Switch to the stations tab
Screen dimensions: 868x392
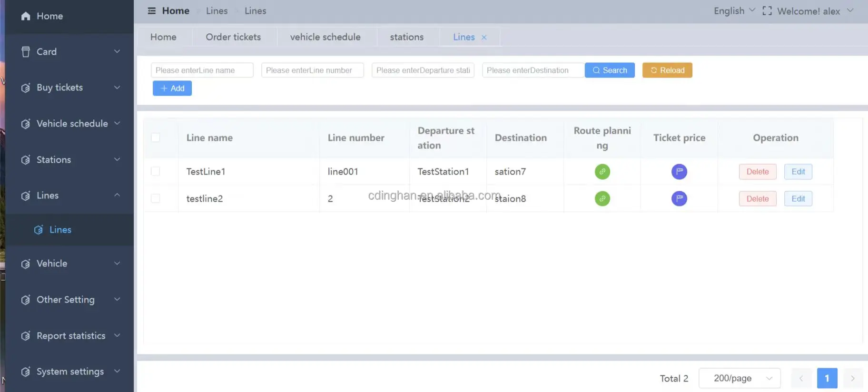pyautogui.click(x=406, y=37)
